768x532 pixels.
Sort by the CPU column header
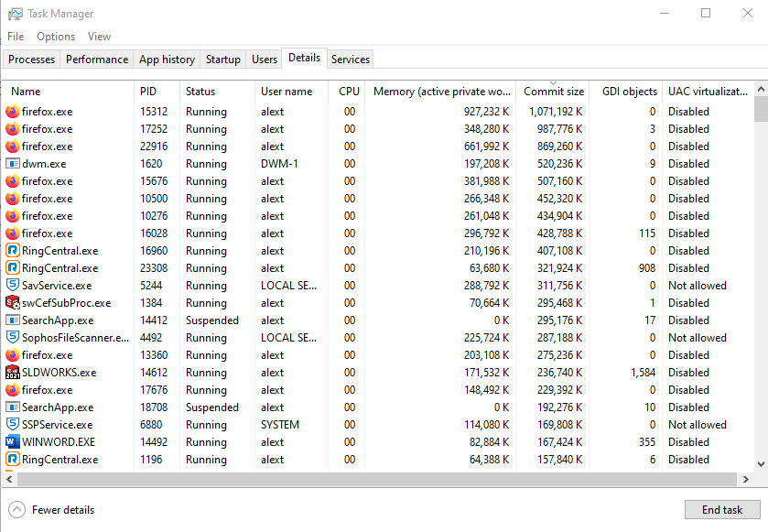[347, 92]
